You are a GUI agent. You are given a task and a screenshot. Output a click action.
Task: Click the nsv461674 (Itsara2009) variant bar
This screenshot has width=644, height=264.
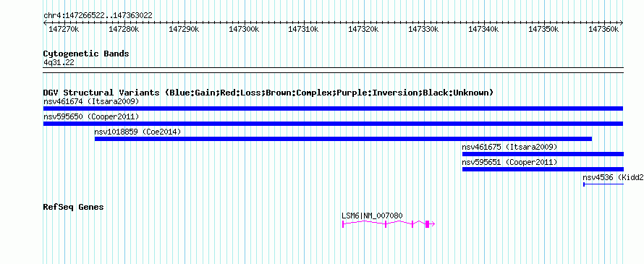(333, 108)
